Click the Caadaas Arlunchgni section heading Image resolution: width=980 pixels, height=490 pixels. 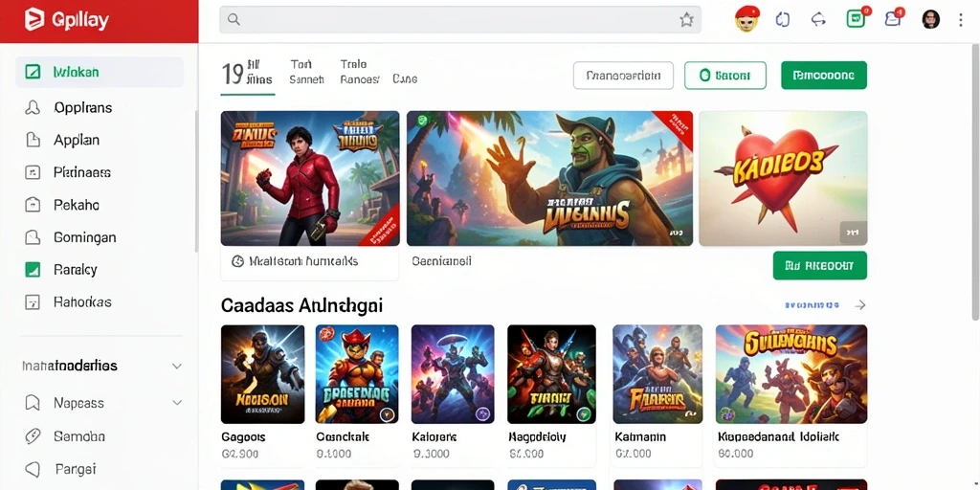[301, 305]
